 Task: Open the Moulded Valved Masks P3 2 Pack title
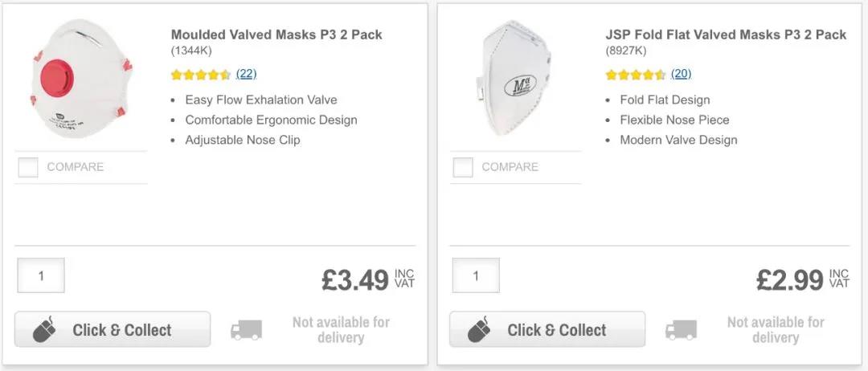(276, 35)
